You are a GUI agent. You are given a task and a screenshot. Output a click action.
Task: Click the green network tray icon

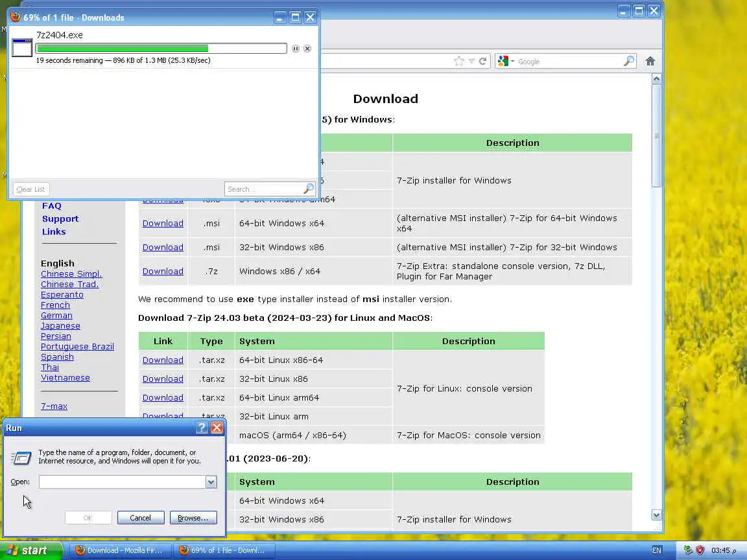688,550
